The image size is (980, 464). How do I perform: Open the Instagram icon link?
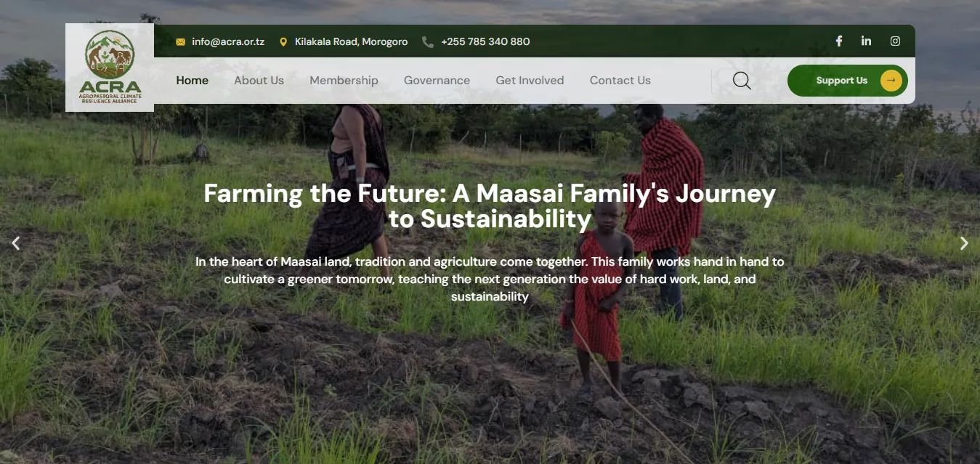(x=895, y=41)
